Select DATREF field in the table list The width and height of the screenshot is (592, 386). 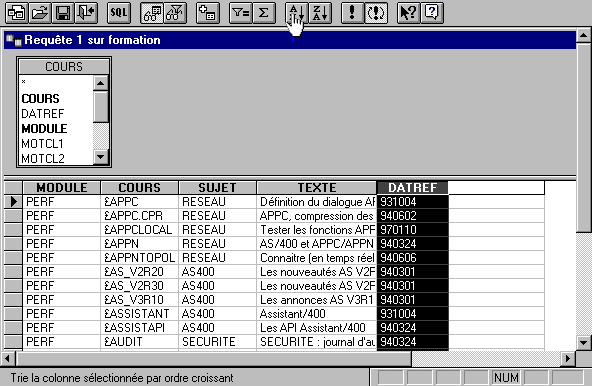coord(43,114)
